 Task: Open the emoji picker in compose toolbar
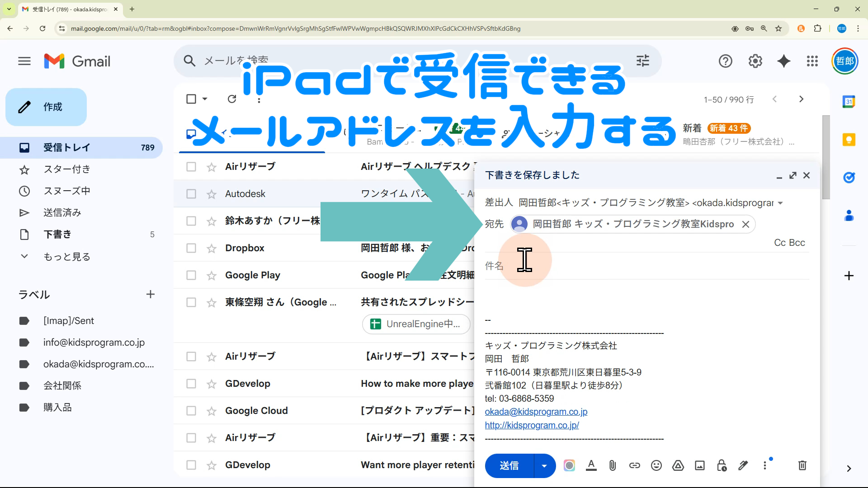pos(656,465)
